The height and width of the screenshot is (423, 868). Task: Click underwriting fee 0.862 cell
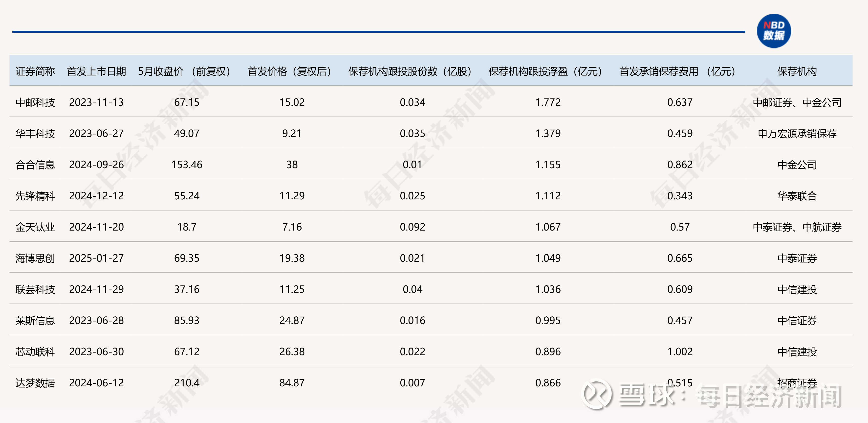pyautogui.click(x=680, y=164)
